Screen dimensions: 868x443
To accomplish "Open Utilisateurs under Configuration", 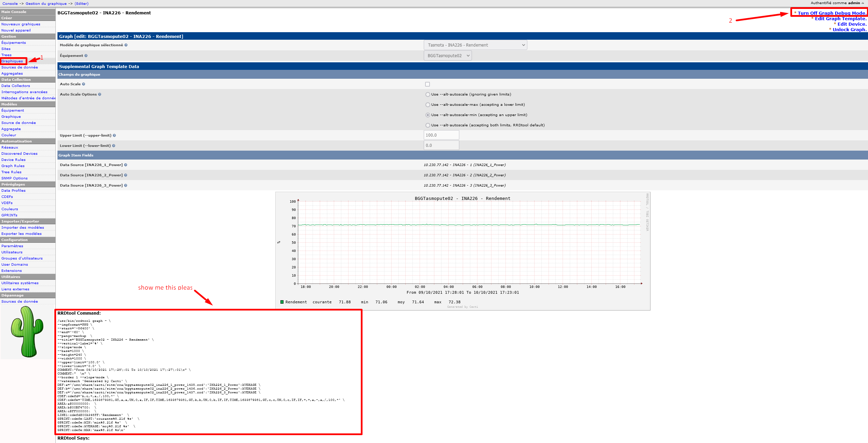I will tap(12, 252).
